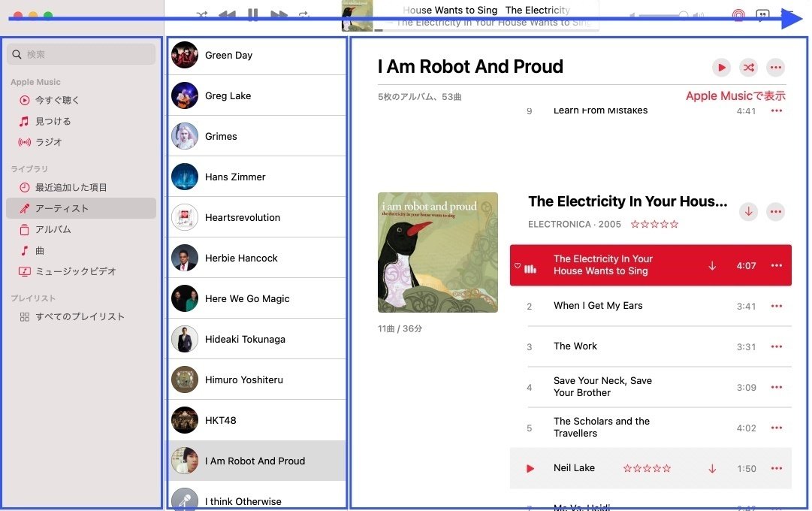Toggle shuffle in the playback toolbar
812x511 pixels.
pyautogui.click(x=202, y=14)
